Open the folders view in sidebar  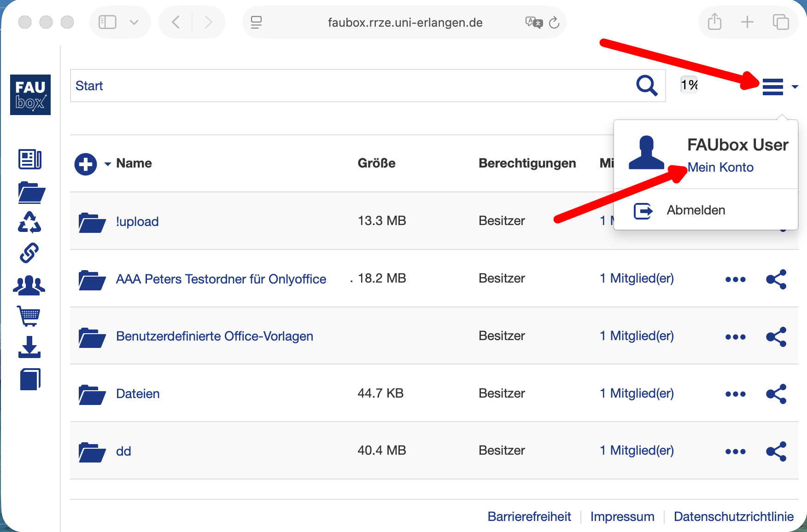pyautogui.click(x=31, y=192)
